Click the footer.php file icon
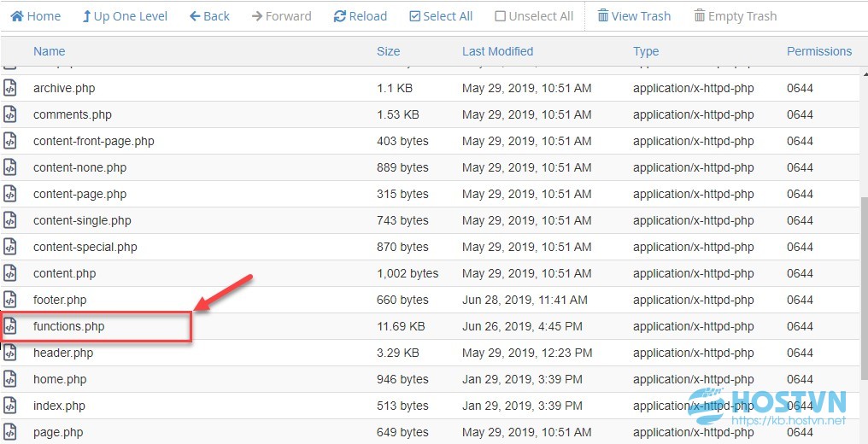This screenshot has width=868, height=444. 10,300
